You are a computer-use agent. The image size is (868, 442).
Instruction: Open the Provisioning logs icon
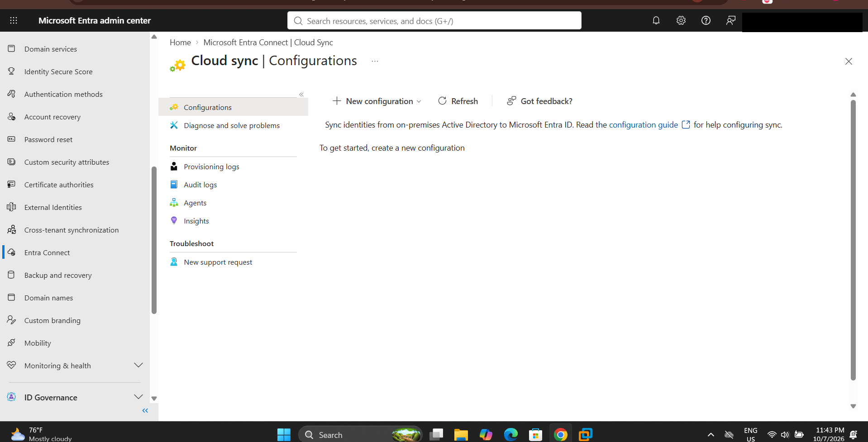[x=174, y=166]
